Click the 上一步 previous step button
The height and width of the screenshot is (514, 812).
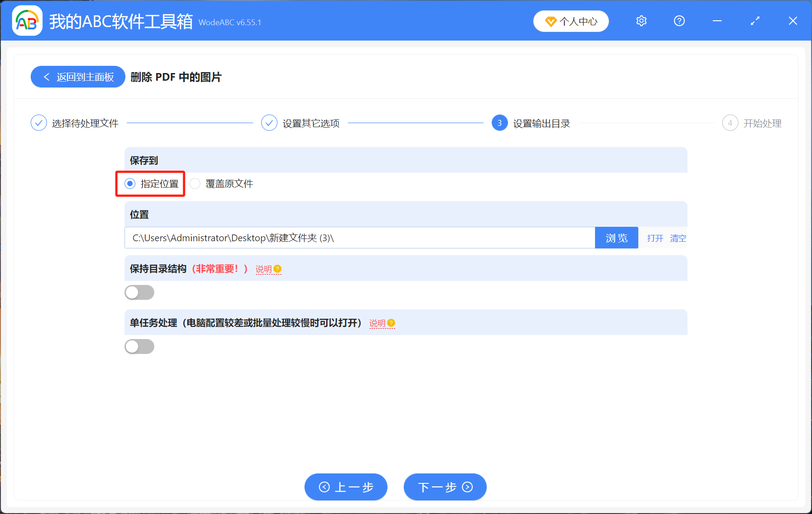(x=346, y=487)
